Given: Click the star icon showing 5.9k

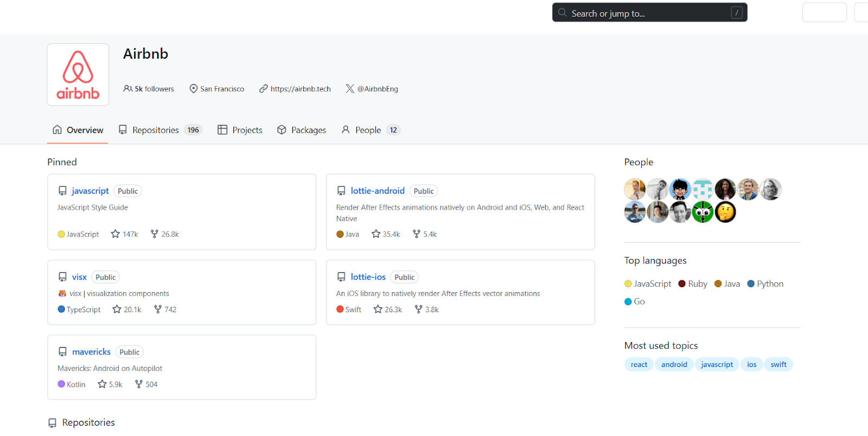Looking at the screenshot, I should [102, 384].
